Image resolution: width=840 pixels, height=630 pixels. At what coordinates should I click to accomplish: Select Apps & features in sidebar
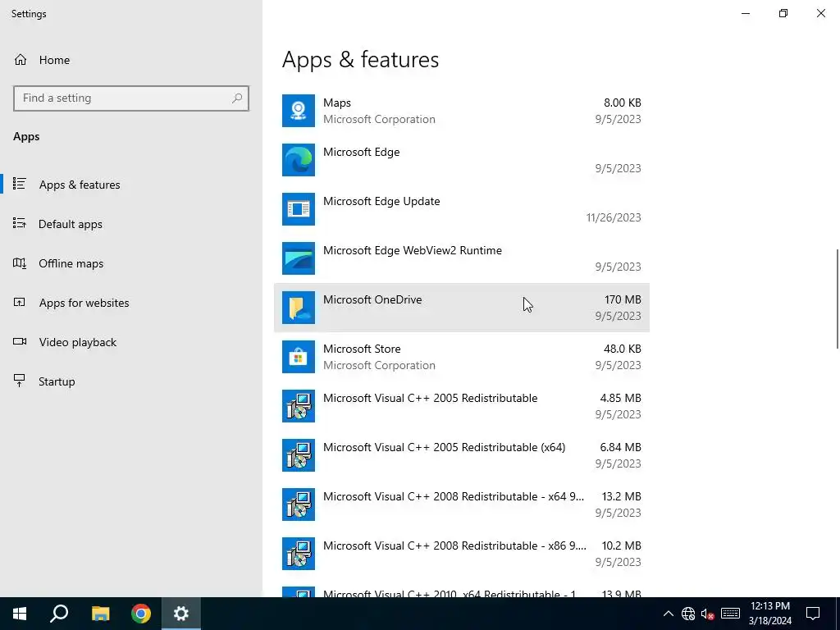point(131,185)
